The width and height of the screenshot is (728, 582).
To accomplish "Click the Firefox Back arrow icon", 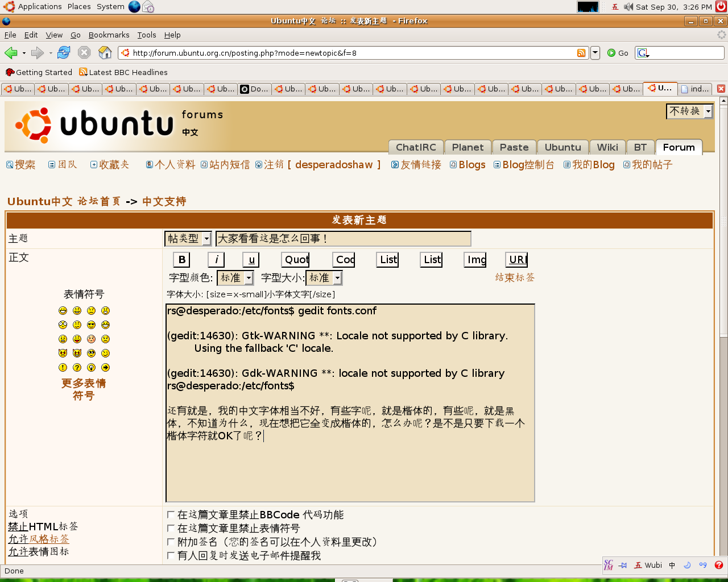I will [11, 53].
